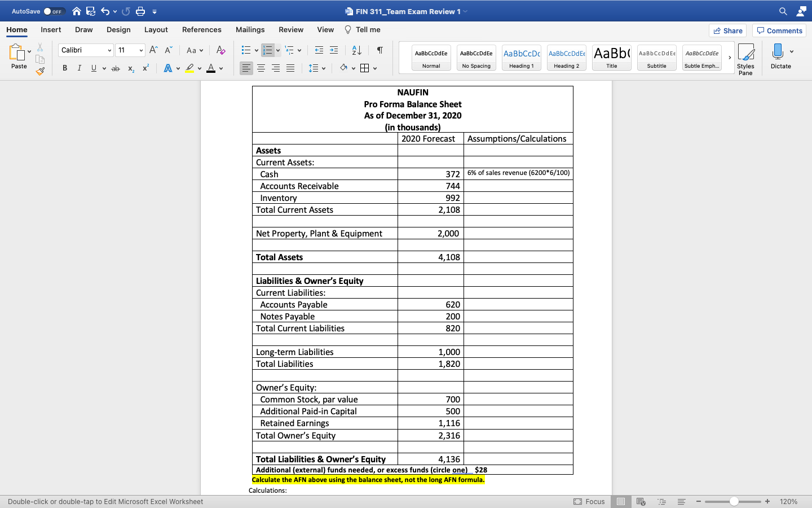This screenshot has width=812, height=508.
Task: Open the font size dropdown
Action: [x=141, y=50]
